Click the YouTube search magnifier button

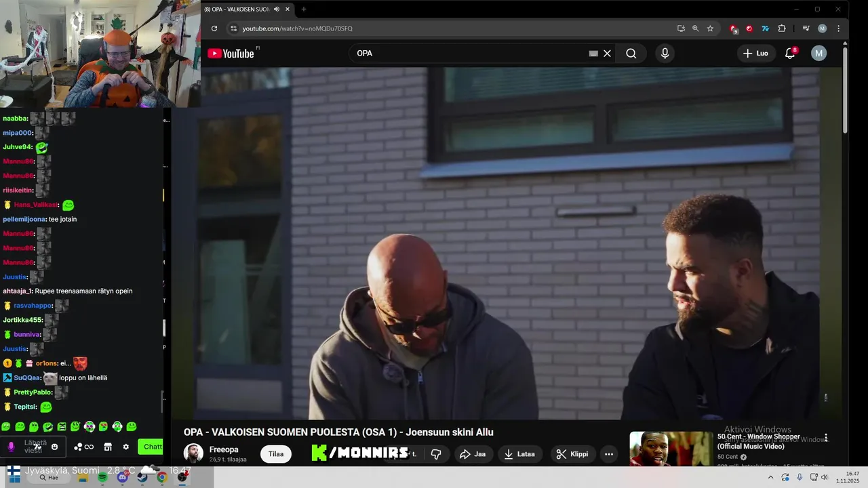(x=631, y=54)
